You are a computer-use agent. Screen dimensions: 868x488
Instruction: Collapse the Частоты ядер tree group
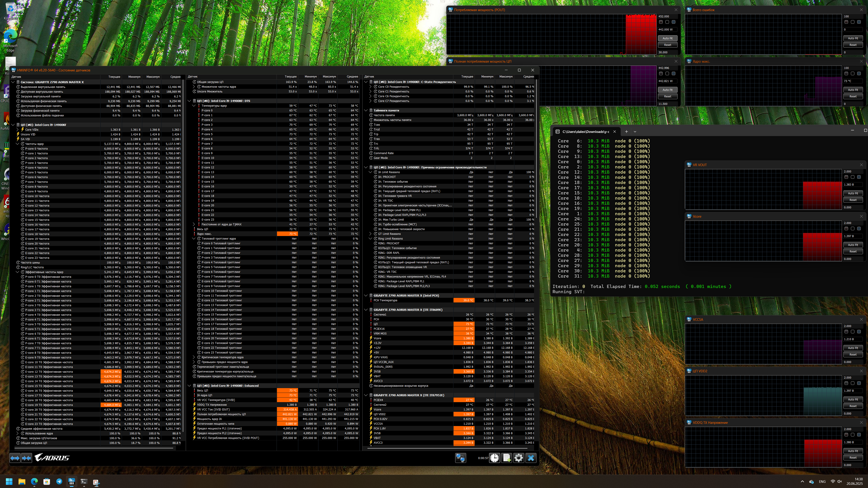17,144
